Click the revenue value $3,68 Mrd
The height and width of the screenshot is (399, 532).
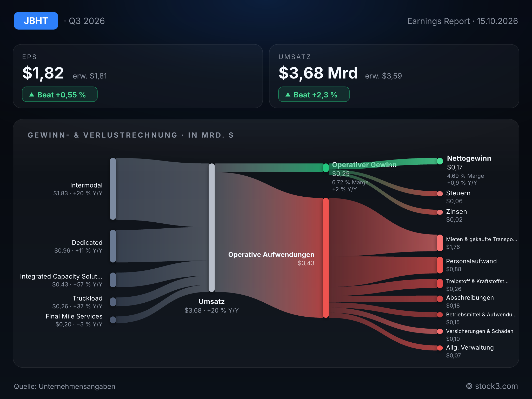pos(318,73)
